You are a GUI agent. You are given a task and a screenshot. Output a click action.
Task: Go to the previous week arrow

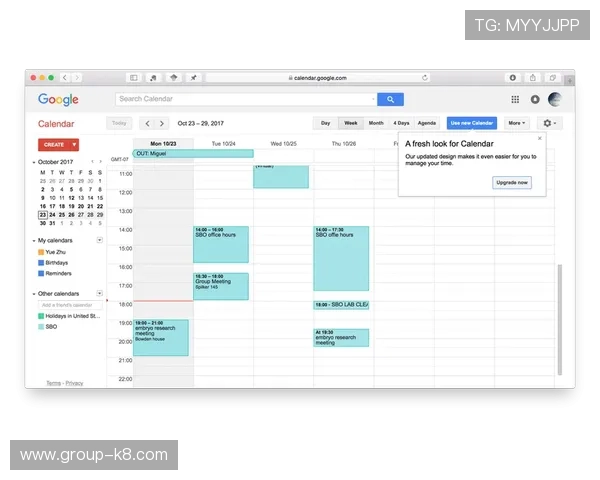(148, 123)
